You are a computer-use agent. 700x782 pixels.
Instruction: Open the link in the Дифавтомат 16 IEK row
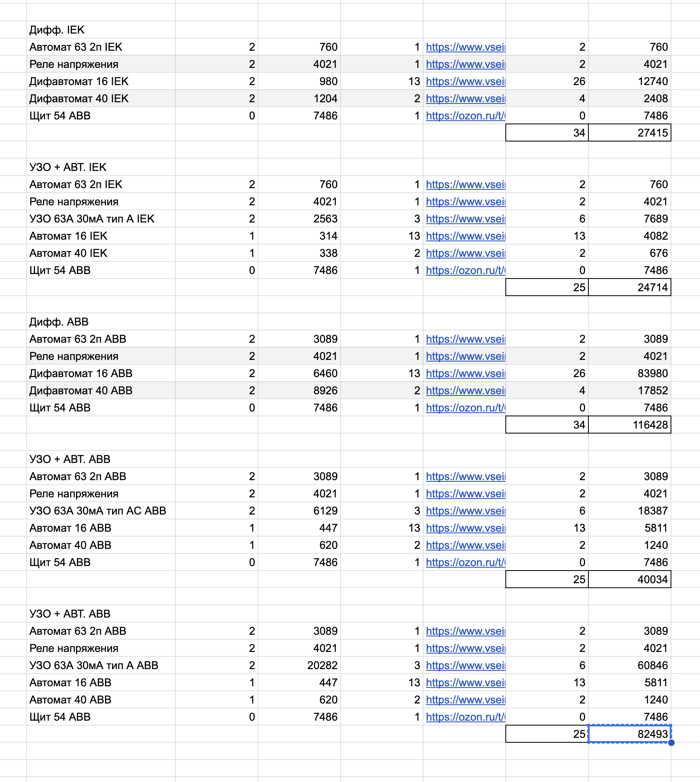click(x=465, y=81)
